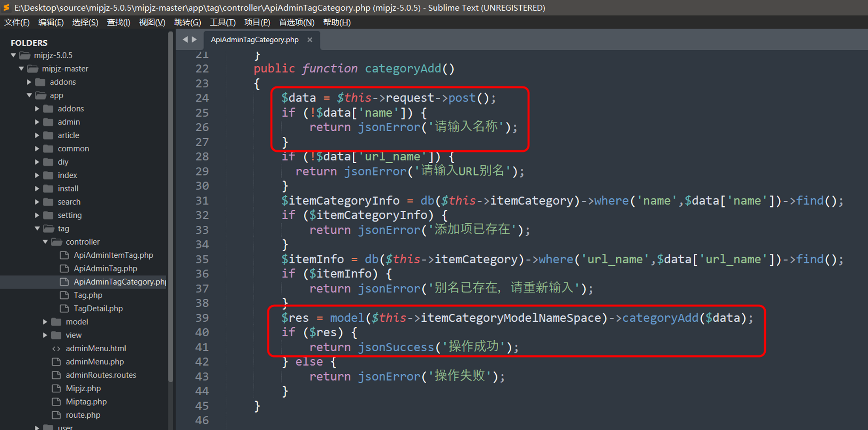Screen dimensions: 868x430
Task: Click the file icon beside Mipjz.php
Action: [x=56, y=388]
